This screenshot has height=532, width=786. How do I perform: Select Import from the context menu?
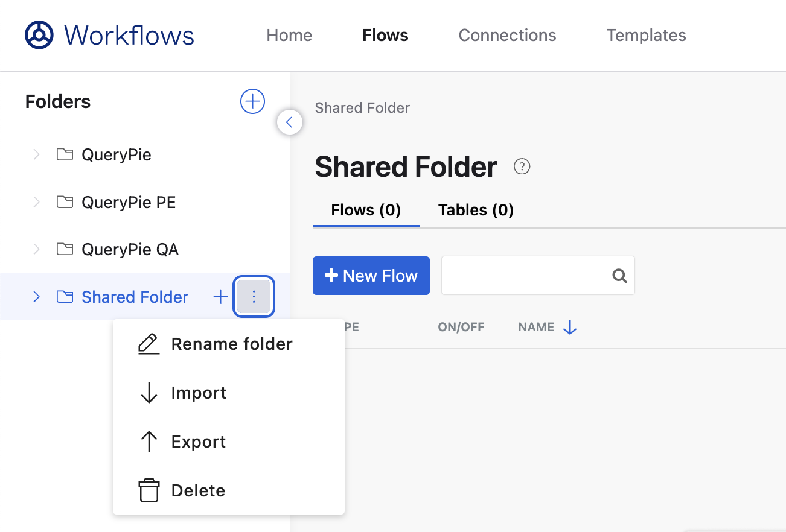click(199, 393)
